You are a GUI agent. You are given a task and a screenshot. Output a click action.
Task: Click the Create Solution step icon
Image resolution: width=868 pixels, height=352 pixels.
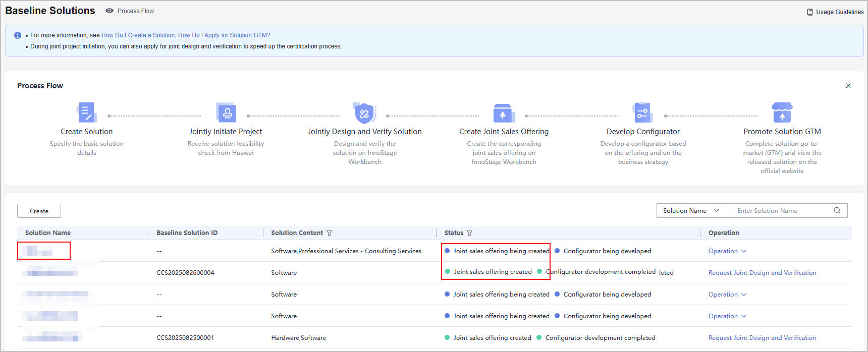(86, 112)
